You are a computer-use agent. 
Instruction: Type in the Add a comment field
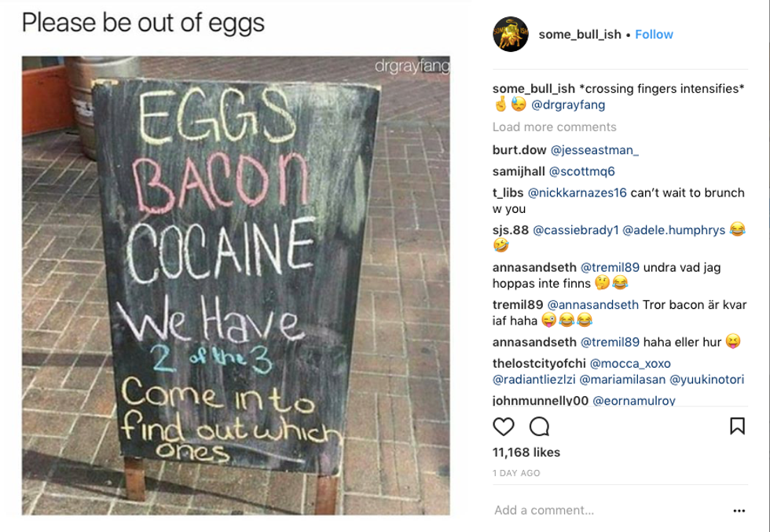pos(597,511)
